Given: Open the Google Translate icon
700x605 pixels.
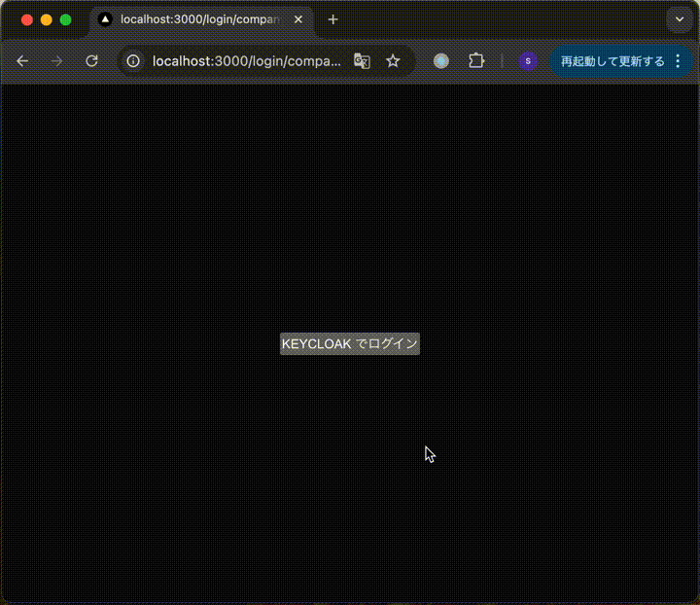Looking at the screenshot, I should tap(362, 61).
